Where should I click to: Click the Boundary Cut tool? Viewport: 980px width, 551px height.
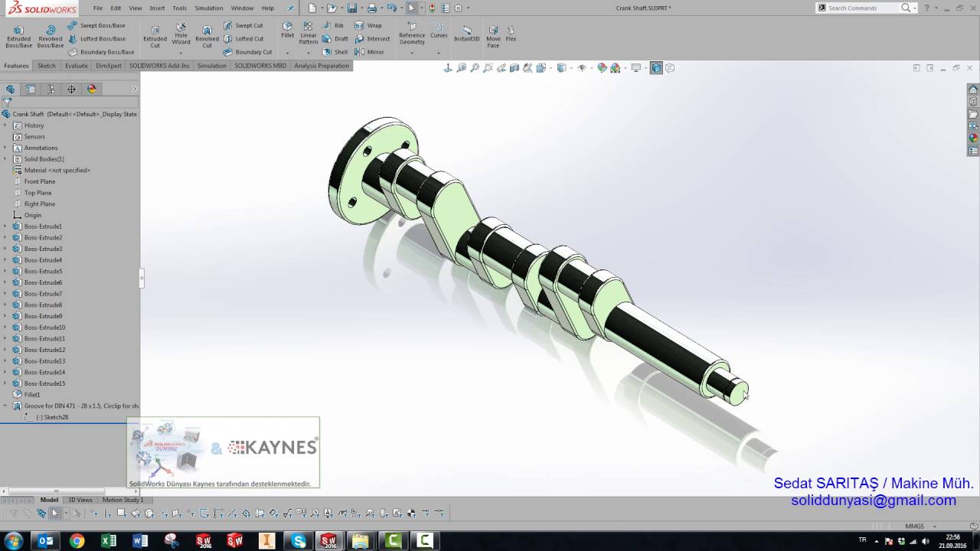[247, 52]
